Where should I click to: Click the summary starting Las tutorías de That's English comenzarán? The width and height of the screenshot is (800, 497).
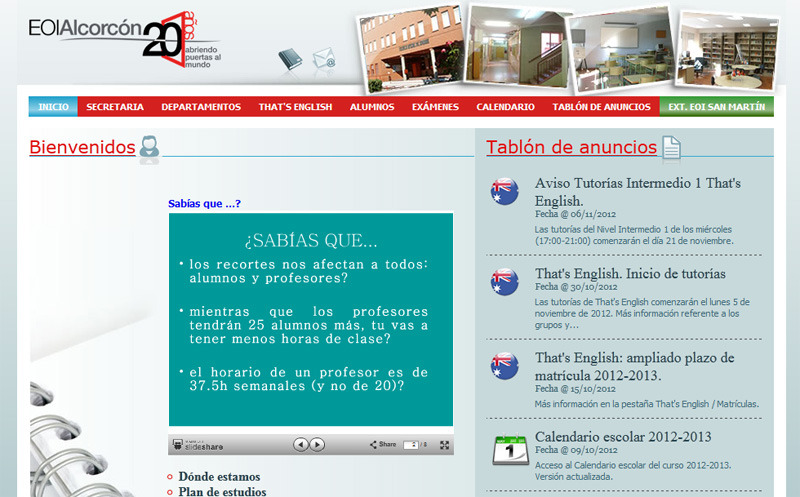point(642,313)
